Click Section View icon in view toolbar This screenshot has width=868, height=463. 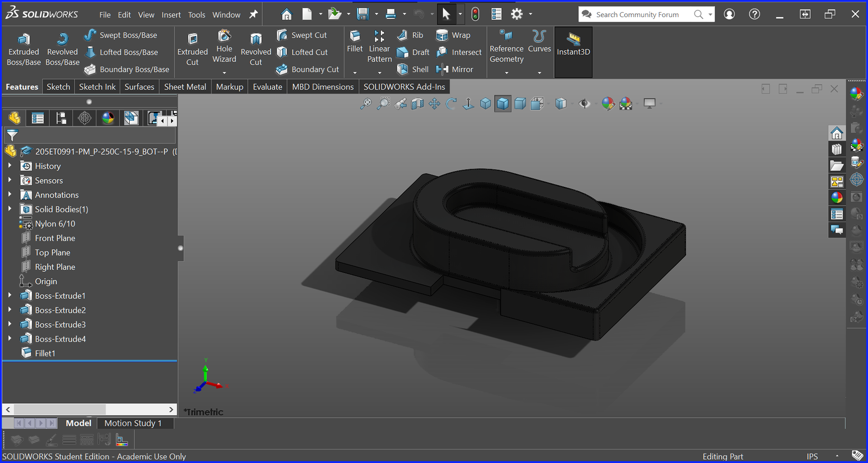click(x=417, y=104)
